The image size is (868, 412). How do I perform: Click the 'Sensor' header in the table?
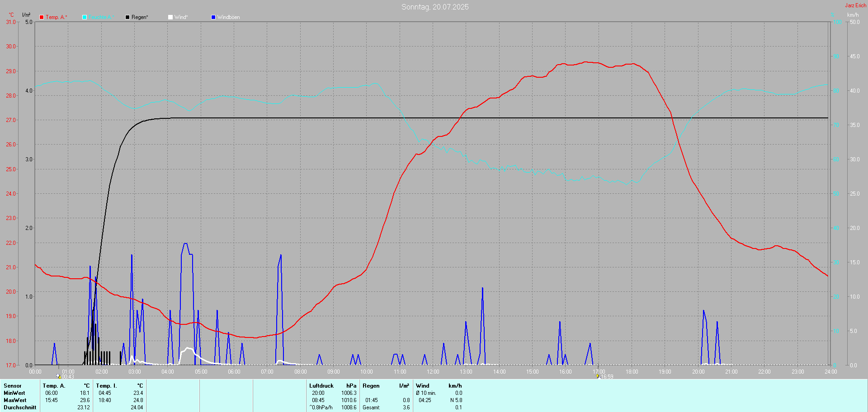tap(13, 386)
